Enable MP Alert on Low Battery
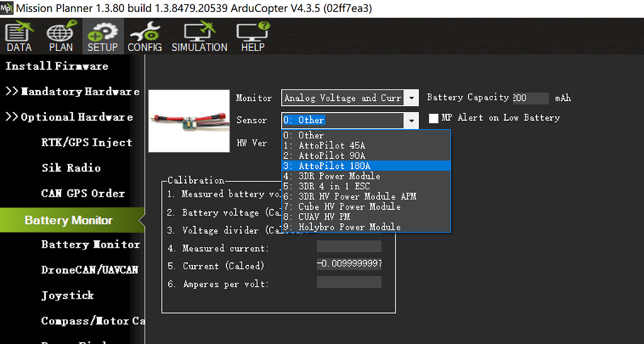Image resolution: width=644 pixels, height=344 pixels. point(433,118)
